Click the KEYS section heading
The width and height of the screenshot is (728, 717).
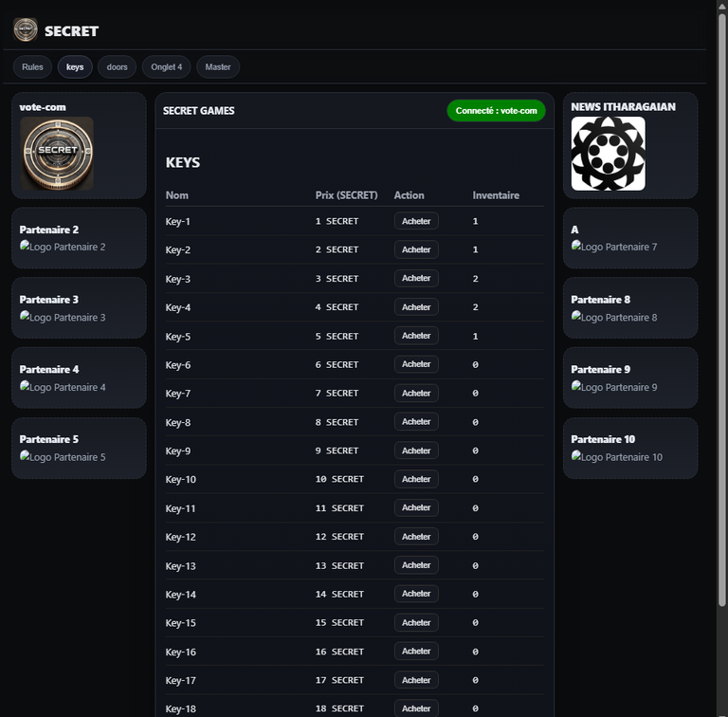coord(182,162)
